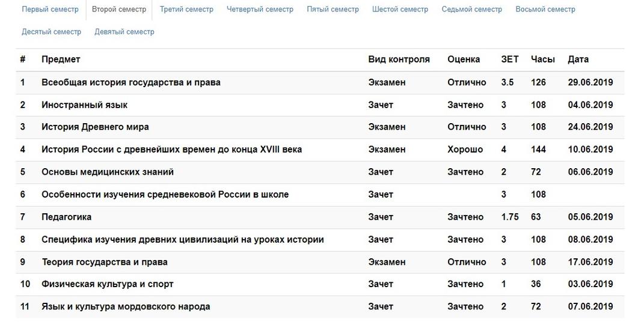The width and height of the screenshot is (644, 331).
Task: Select Теория государства и права row
Action: [x=320, y=262]
